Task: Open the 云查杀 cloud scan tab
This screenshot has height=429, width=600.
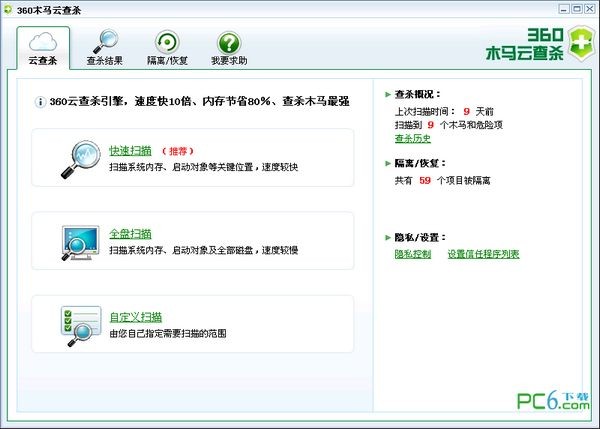Action: point(43,48)
